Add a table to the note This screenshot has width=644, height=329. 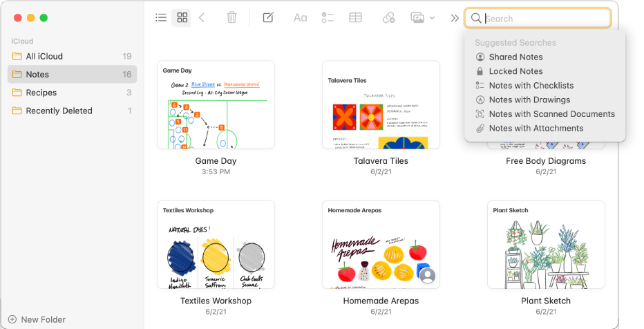pyautogui.click(x=355, y=18)
